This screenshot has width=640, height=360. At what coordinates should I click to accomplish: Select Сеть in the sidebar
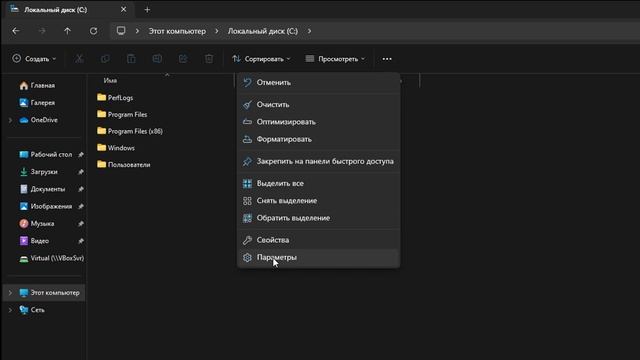click(32, 310)
